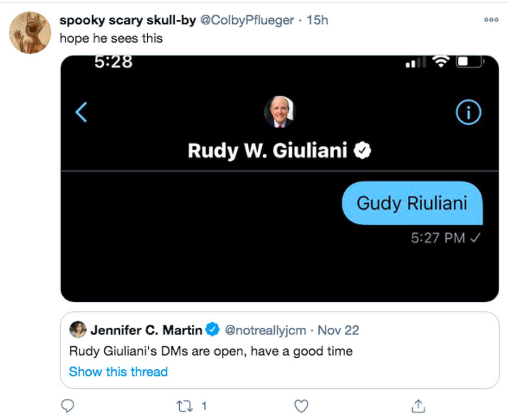Screen dimensions: 508x420
Task: Click the @notreallyjcm handle
Action: pos(265,330)
